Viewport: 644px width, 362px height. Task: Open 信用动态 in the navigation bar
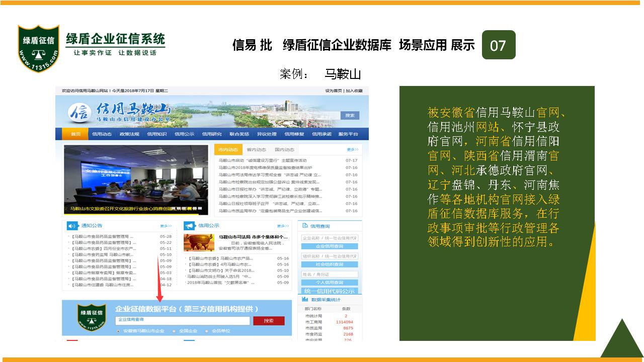pyautogui.click(x=102, y=134)
